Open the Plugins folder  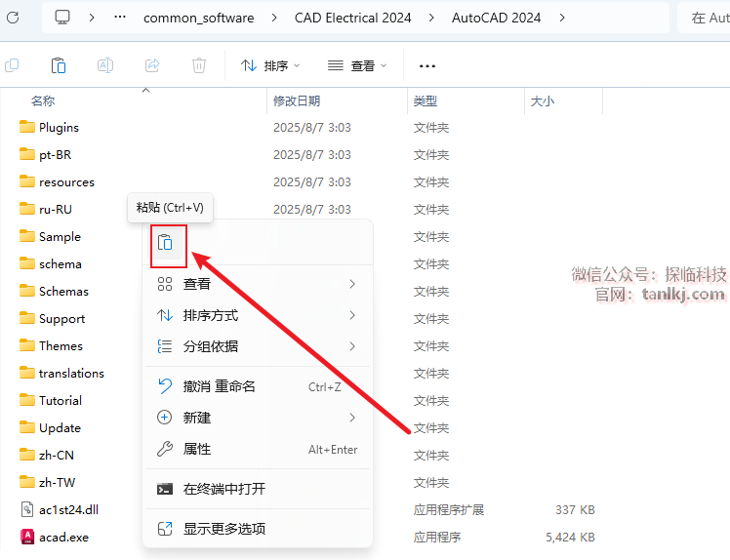coord(59,128)
